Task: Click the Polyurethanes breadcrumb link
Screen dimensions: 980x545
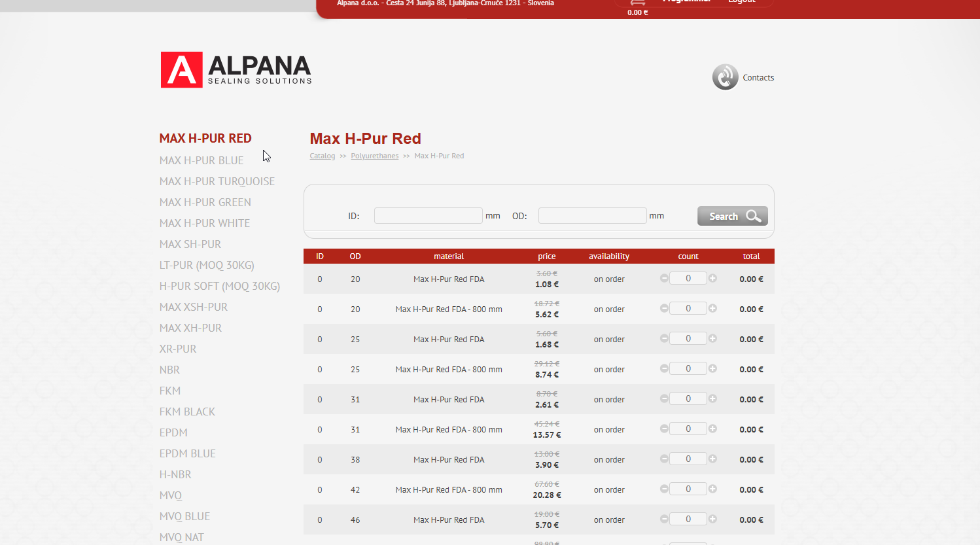Action: point(375,156)
